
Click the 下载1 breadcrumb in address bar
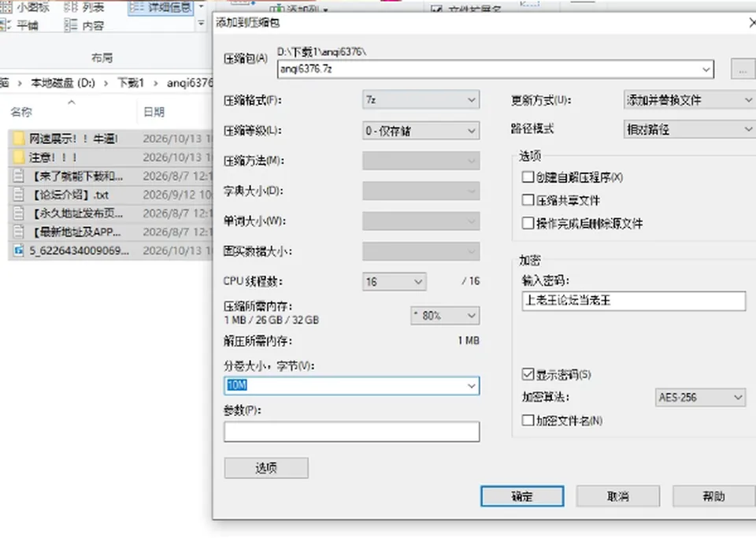(x=131, y=83)
